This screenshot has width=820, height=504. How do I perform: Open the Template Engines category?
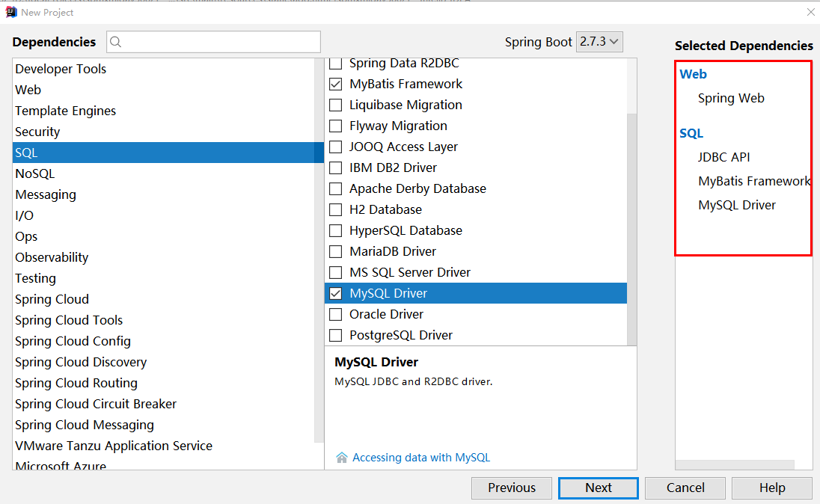pyautogui.click(x=163, y=111)
